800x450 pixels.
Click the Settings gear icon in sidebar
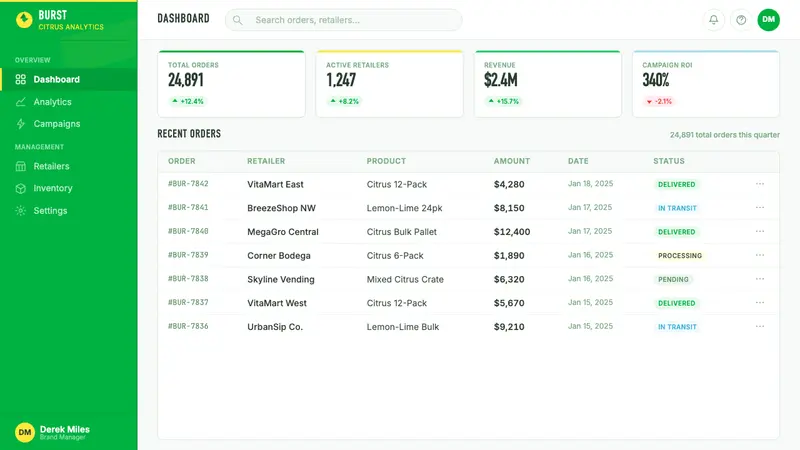(20, 211)
